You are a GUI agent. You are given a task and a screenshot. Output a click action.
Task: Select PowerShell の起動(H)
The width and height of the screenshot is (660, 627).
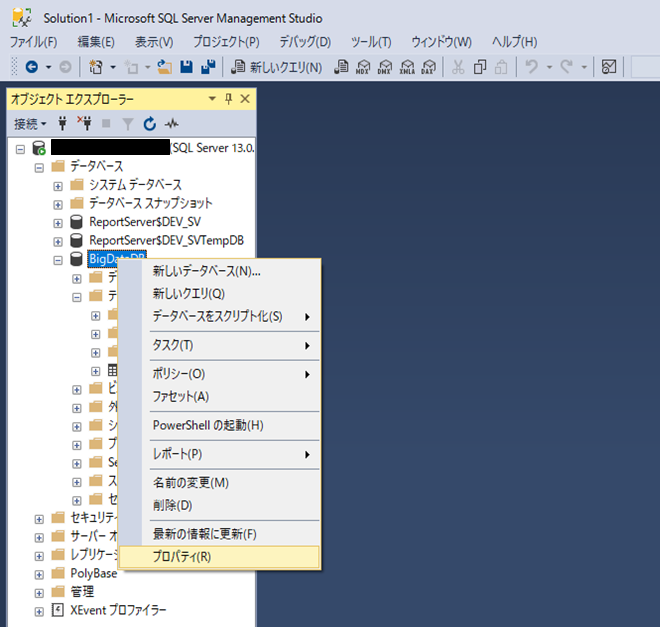219,425
